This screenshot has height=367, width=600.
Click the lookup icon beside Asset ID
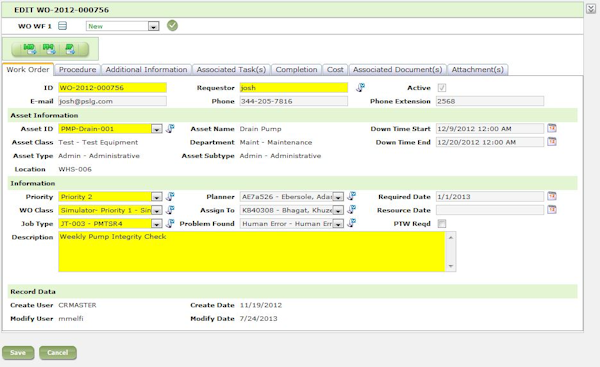(x=170, y=129)
